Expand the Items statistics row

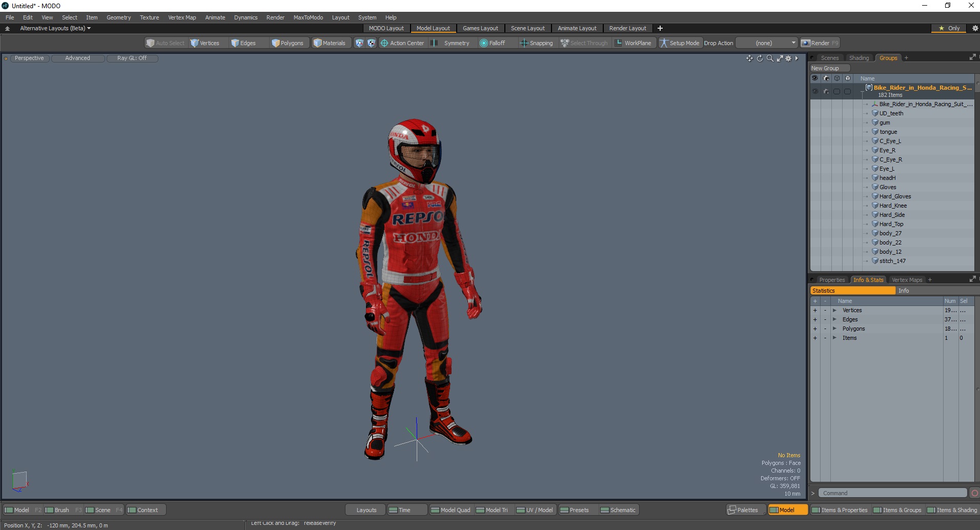[834, 338]
